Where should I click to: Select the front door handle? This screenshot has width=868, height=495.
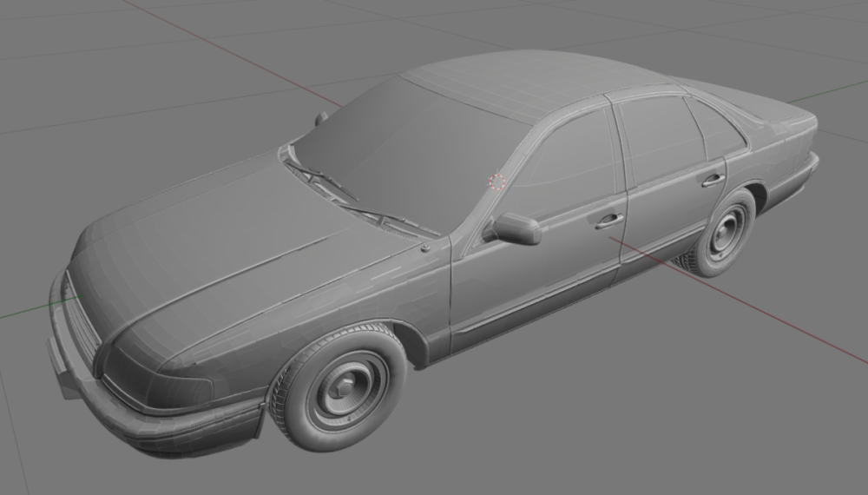tap(608, 221)
